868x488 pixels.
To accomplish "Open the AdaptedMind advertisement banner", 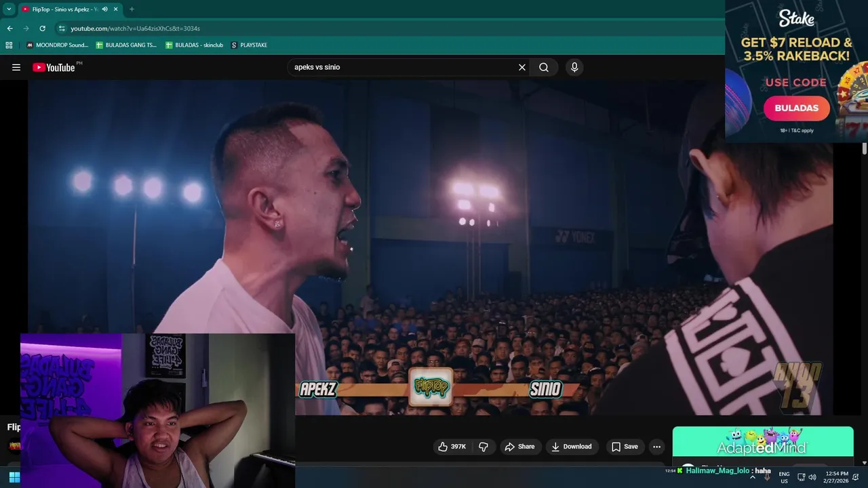I will (763, 442).
